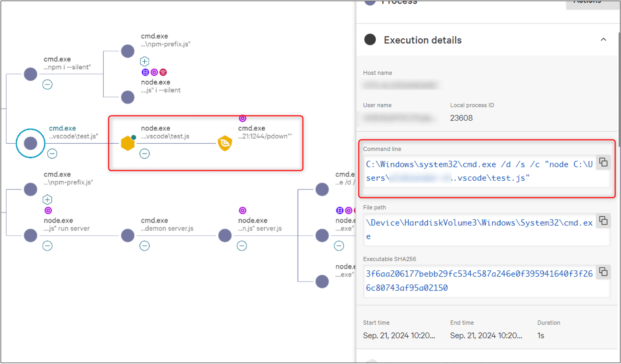Select the node.exe run server process node
This screenshot has height=364, width=621.
(x=30, y=235)
